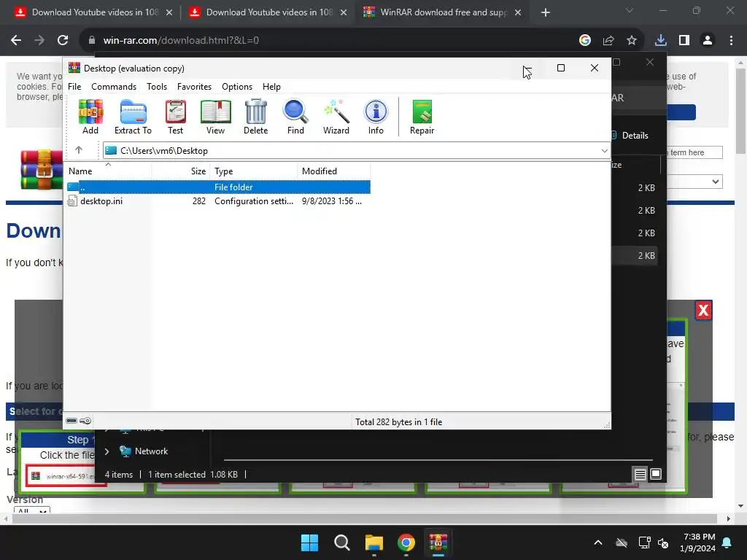Open the View file tool
This screenshot has height=560, width=747.
pos(215,117)
